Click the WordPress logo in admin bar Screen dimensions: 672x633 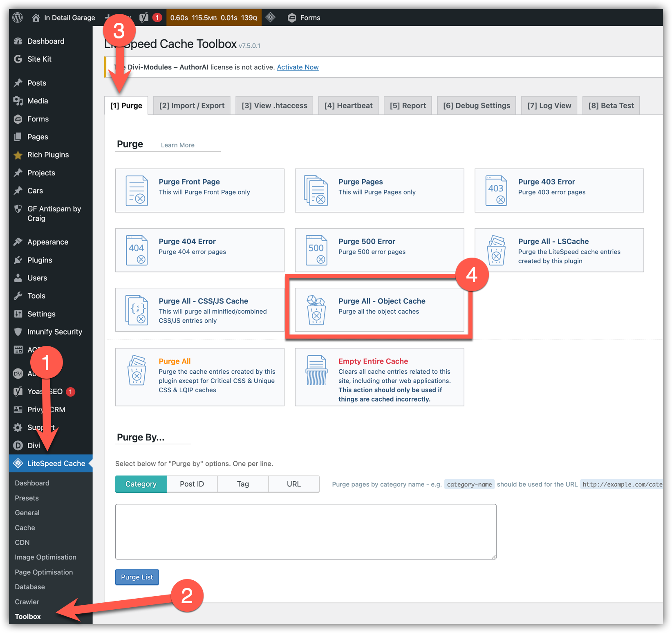pos(18,18)
